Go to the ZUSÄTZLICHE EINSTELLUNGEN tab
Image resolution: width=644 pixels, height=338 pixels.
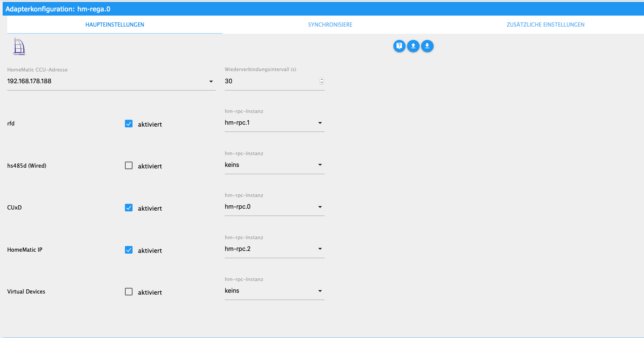click(545, 25)
